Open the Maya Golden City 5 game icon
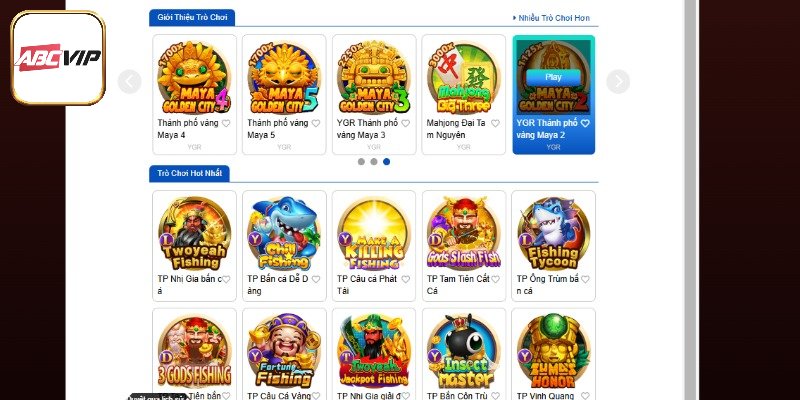Viewport: 800px width, 400px height. coord(284,77)
